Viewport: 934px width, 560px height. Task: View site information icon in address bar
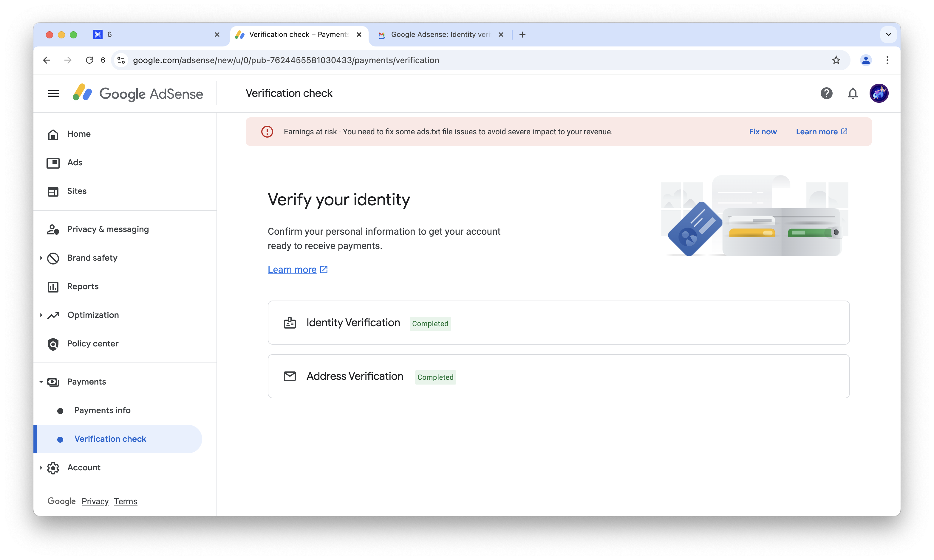tap(121, 60)
